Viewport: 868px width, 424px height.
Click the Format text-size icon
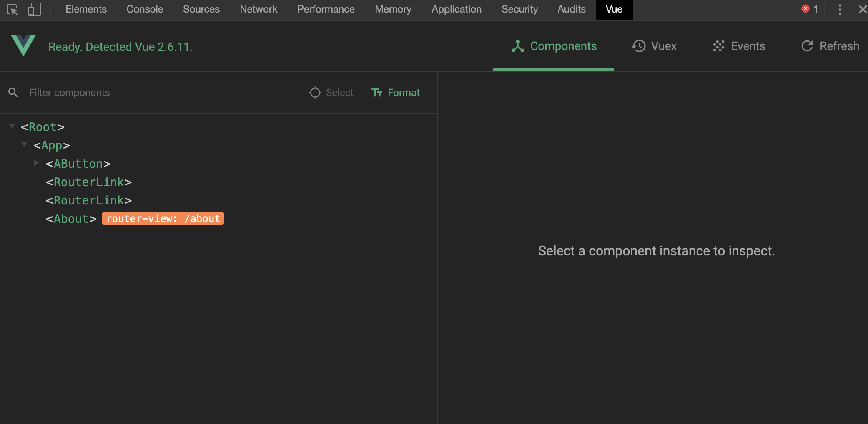click(377, 93)
